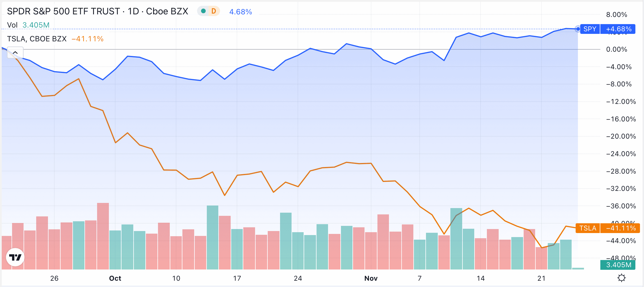Viewport: 644px width, 287px height.
Task: Click the orange D delayed-data badge
Action: (x=213, y=11)
